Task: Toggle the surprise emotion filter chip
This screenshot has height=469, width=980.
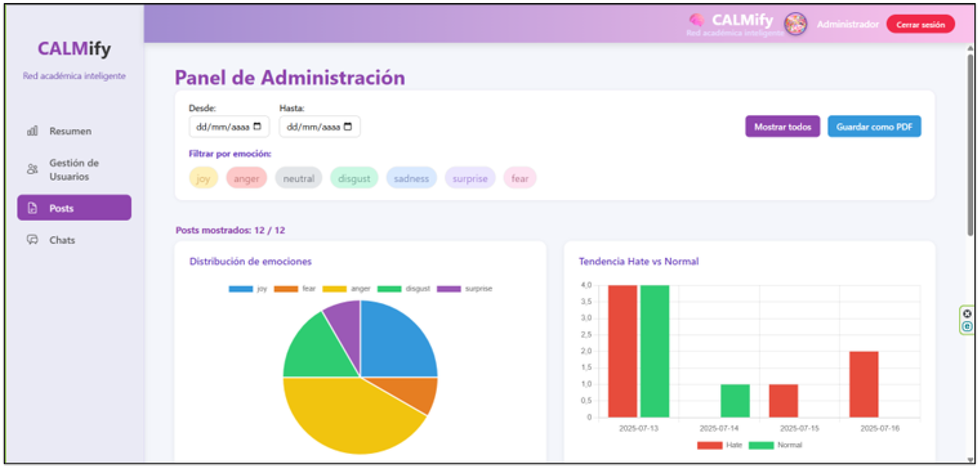Action: click(x=470, y=178)
